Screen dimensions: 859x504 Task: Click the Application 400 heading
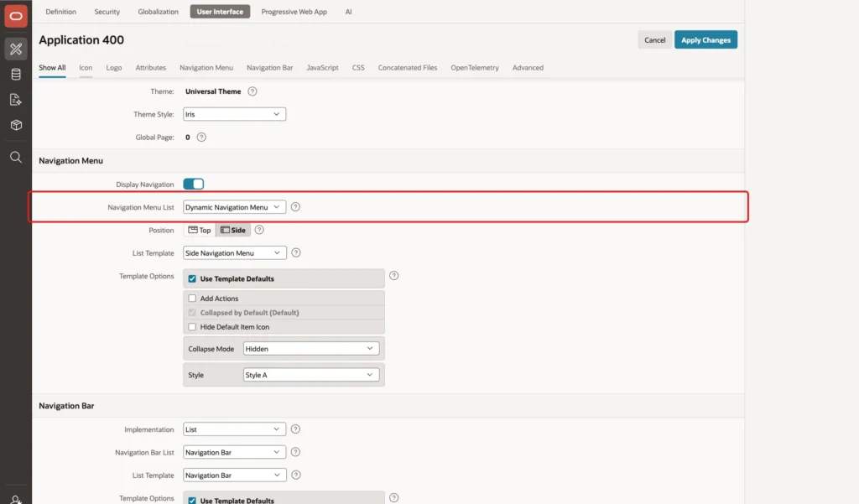pos(81,40)
